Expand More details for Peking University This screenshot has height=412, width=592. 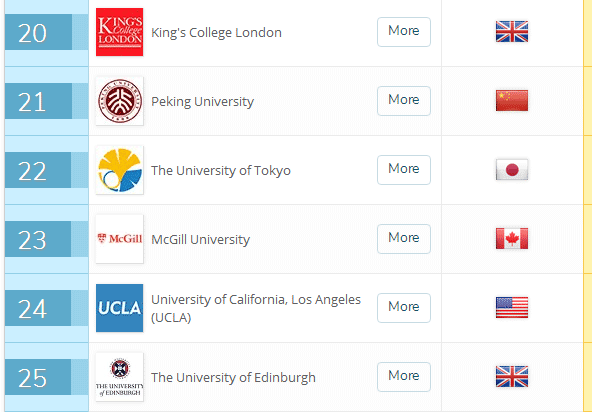(404, 101)
